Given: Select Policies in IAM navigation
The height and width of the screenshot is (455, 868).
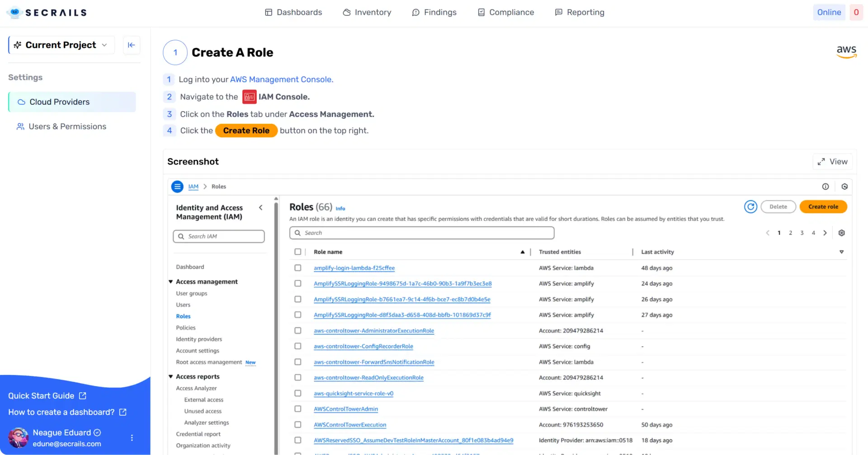Looking at the screenshot, I should point(186,328).
